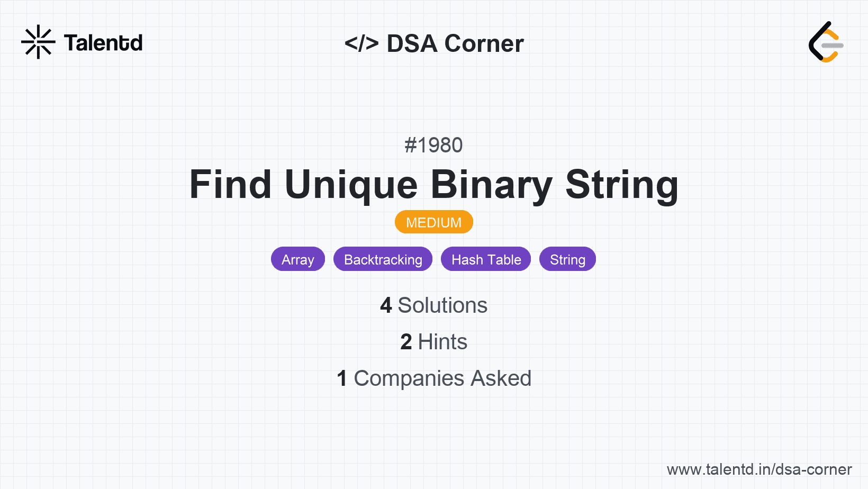
Task: Select the Talentd brand wordmark
Action: point(103,43)
